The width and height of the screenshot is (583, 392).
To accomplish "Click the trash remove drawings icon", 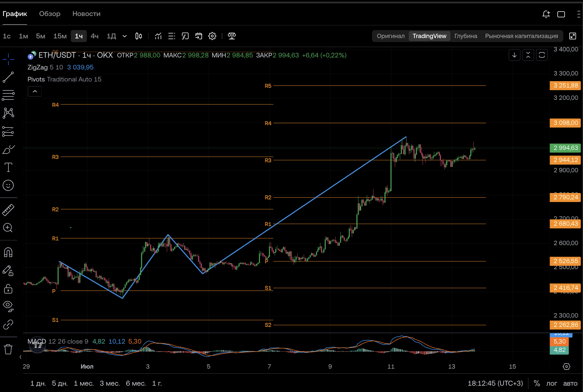I will click(8, 349).
